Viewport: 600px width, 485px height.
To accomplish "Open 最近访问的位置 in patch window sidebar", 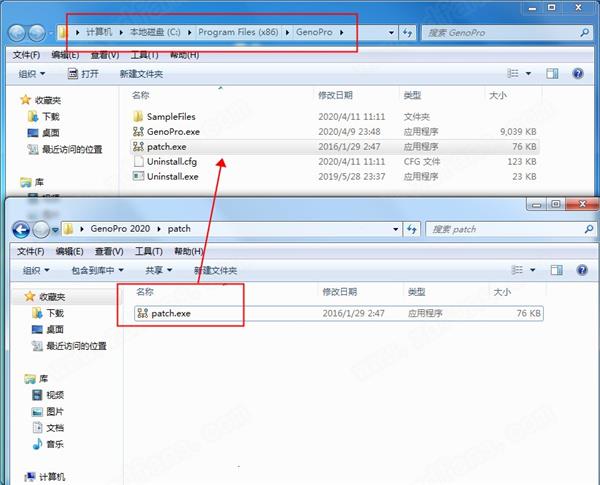I will pos(69,346).
